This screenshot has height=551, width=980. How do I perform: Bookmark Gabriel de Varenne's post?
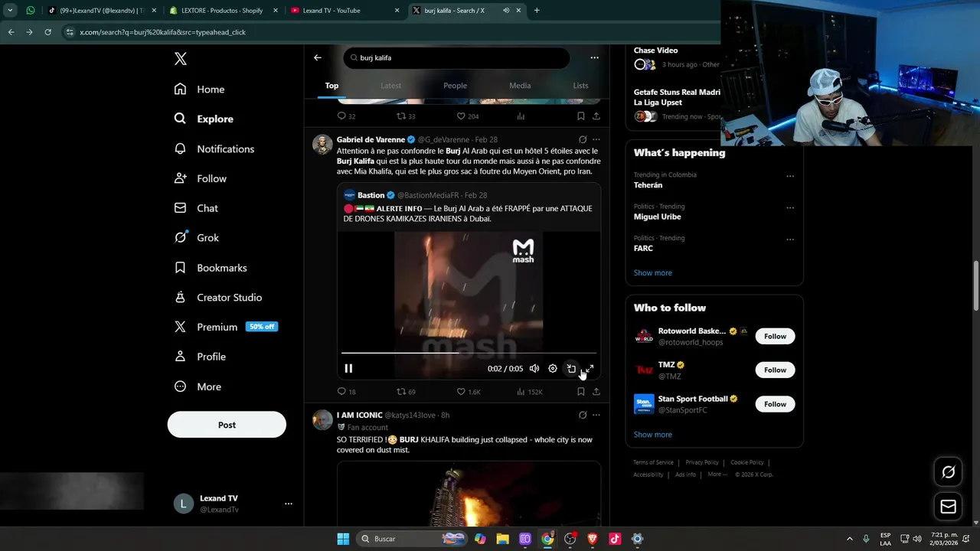coord(580,392)
